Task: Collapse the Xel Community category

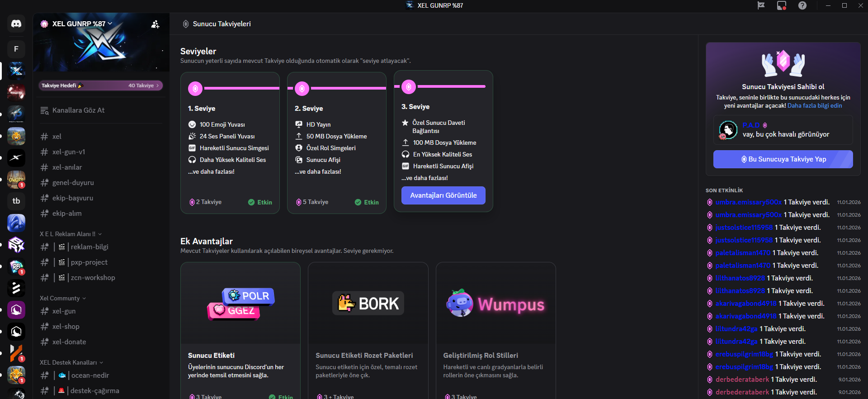Action: (63, 298)
